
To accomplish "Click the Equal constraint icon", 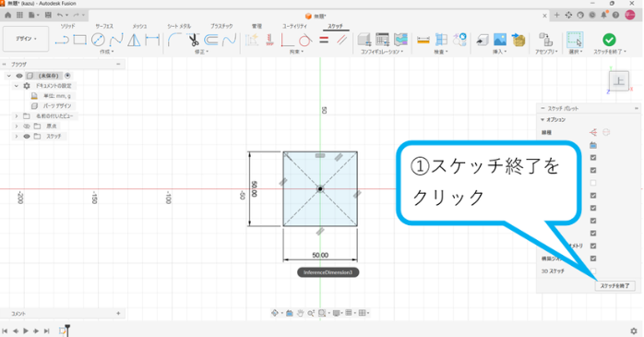I will click(x=324, y=40).
